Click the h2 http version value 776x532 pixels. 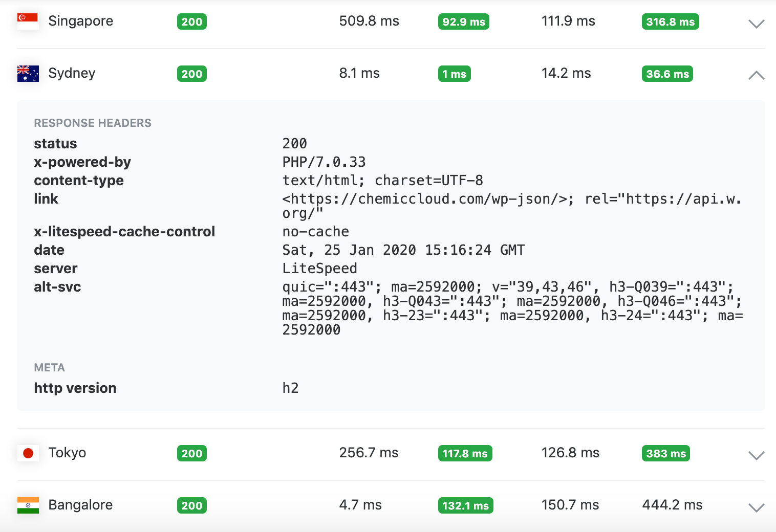290,388
